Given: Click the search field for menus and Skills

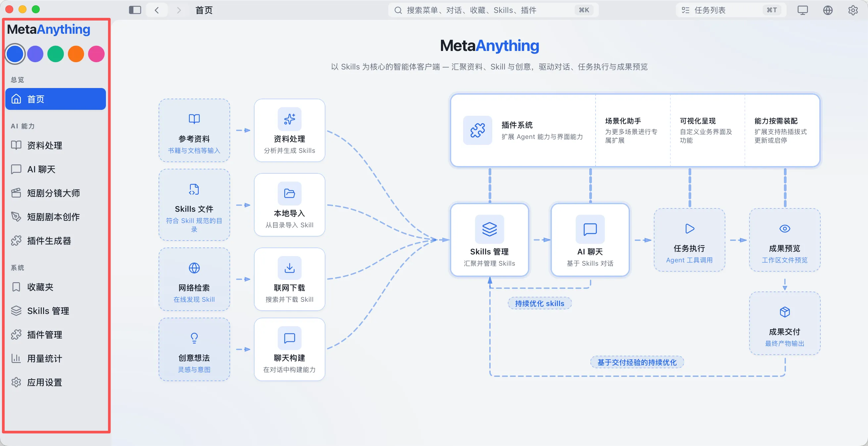Looking at the screenshot, I should 493,10.
